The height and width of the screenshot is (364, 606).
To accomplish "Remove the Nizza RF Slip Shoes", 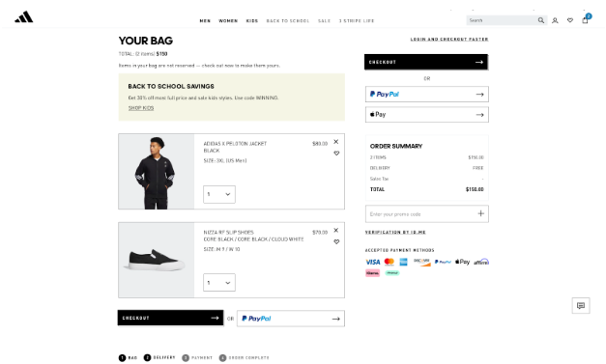I will (335, 231).
